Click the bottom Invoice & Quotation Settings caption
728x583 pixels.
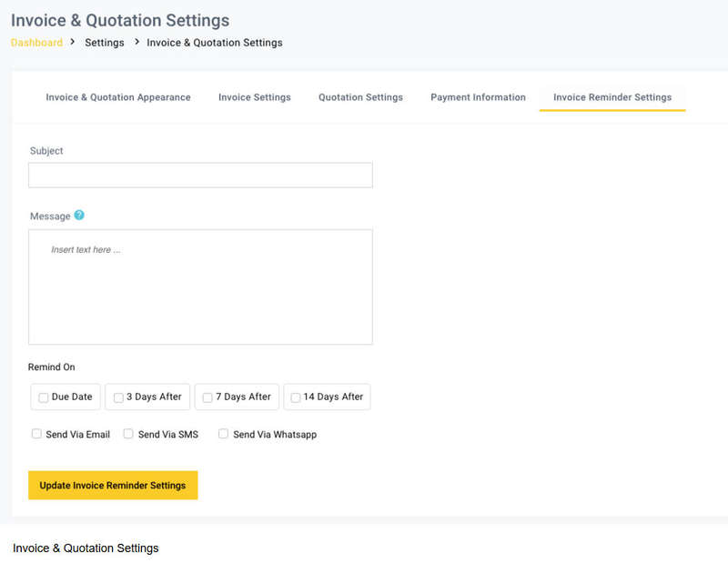click(x=86, y=548)
